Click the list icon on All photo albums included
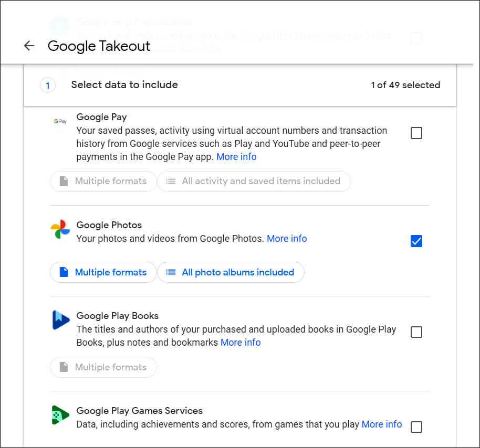This screenshot has height=448, width=480. 171,272
